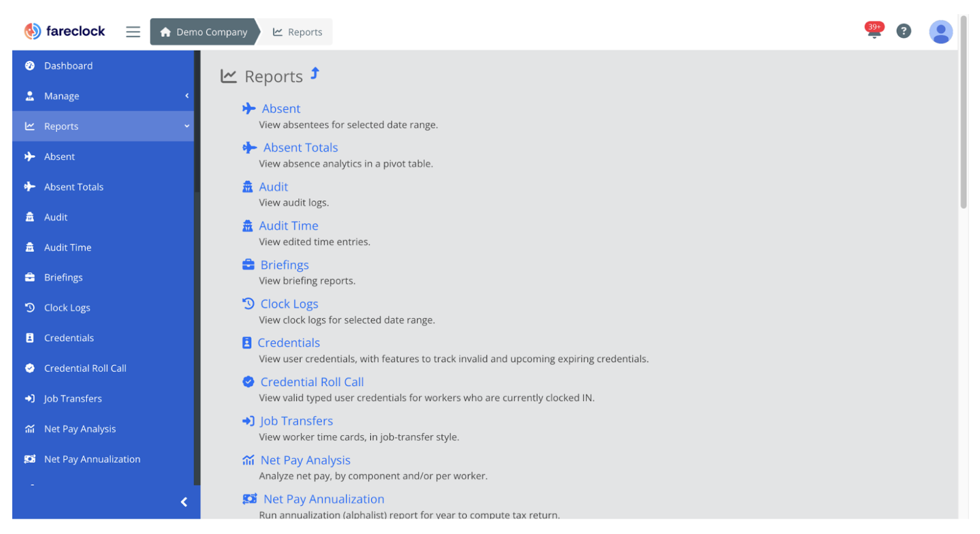Click the Credential Roll Call badge icon in list
This screenshot has width=980, height=534.
[248, 382]
